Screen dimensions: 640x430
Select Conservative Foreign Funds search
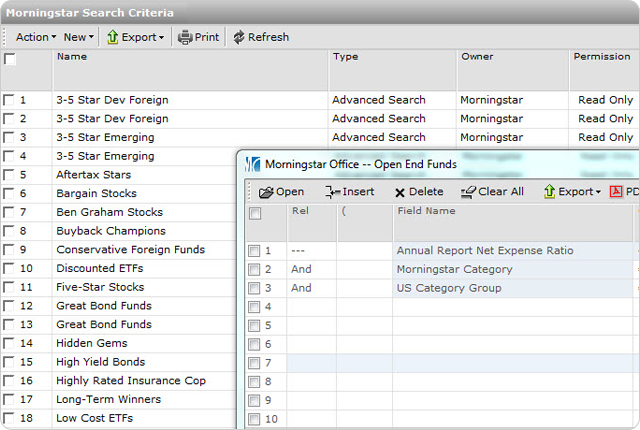(131, 250)
